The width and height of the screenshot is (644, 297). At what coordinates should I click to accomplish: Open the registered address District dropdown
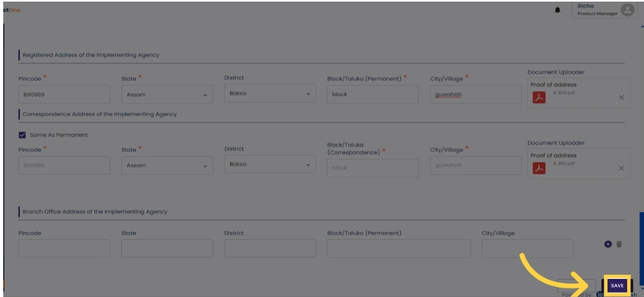[270, 94]
